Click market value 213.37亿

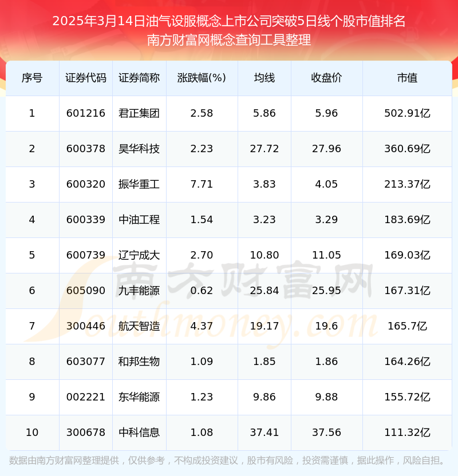point(407,184)
